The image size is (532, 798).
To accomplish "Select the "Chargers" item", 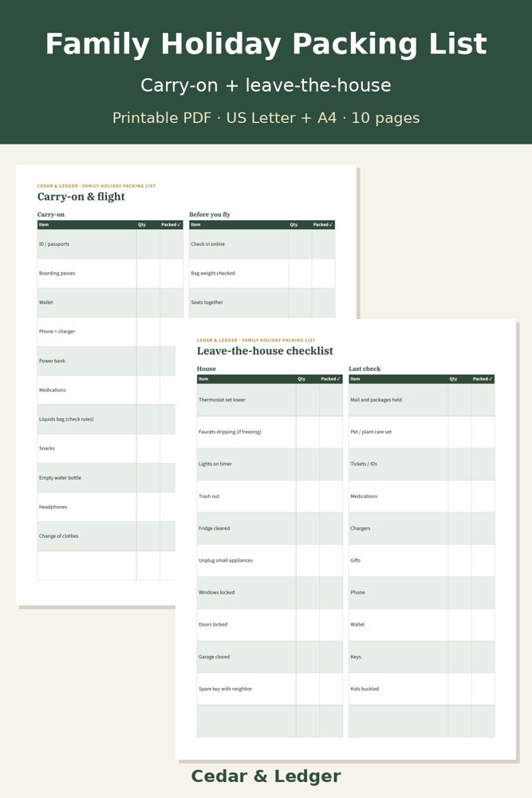I will pyautogui.click(x=360, y=528).
